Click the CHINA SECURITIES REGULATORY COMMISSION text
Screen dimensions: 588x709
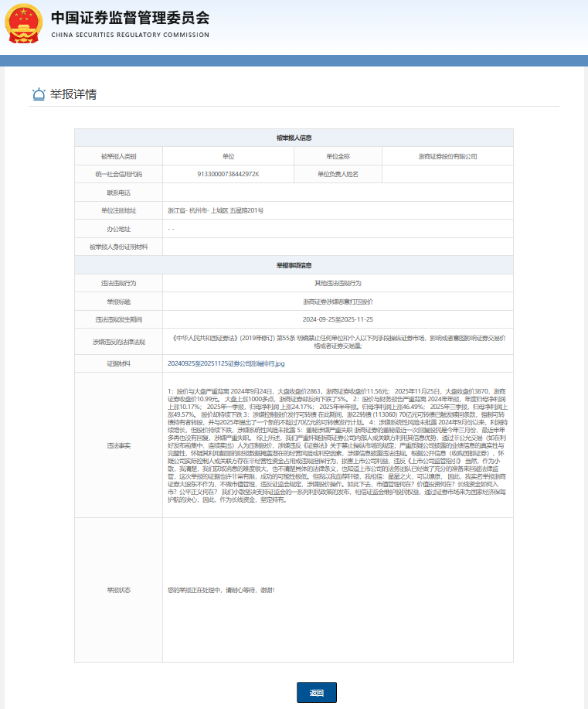click(130, 35)
